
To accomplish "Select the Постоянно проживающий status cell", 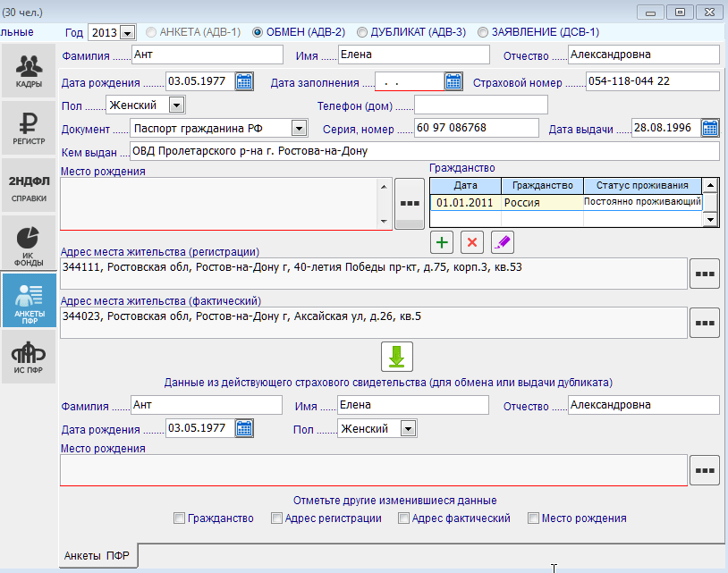I will (642, 202).
